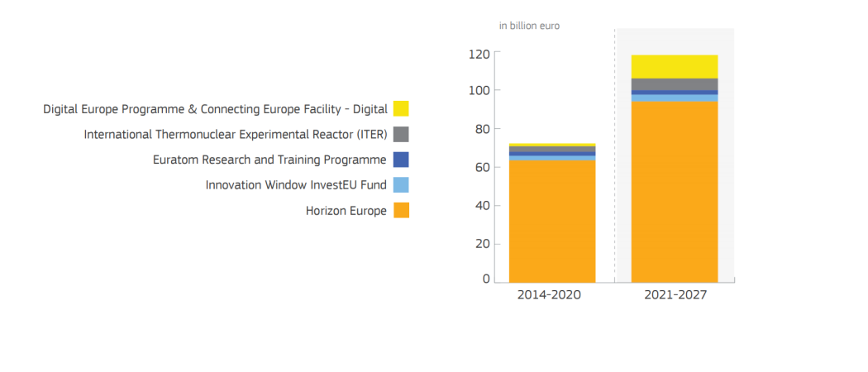The height and width of the screenshot is (372, 868).
Task: Click the yellow Digital Europe segment of 2021-2027 bar
Action: click(x=675, y=66)
